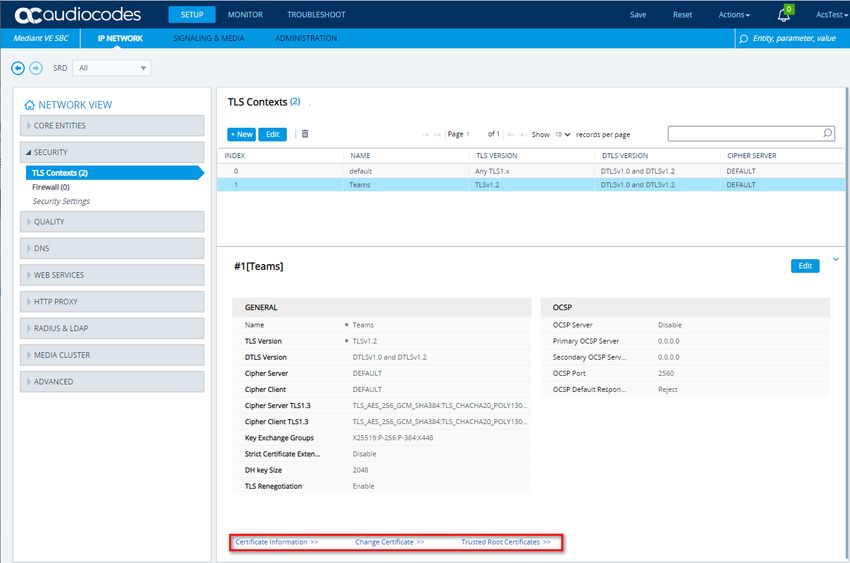The width and height of the screenshot is (850, 563).
Task: Go to the first page arrow
Action: click(425, 134)
